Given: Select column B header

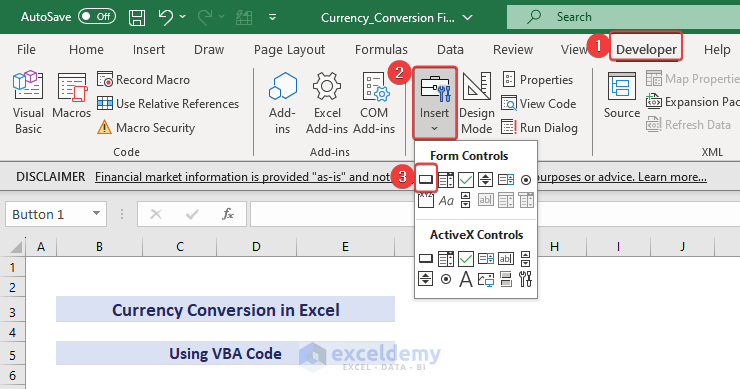Looking at the screenshot, I should [x=99, y=246].
